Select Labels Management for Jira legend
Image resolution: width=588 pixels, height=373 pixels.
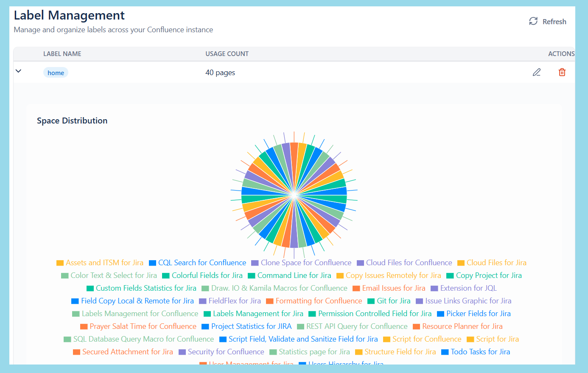tap(254, 314)
